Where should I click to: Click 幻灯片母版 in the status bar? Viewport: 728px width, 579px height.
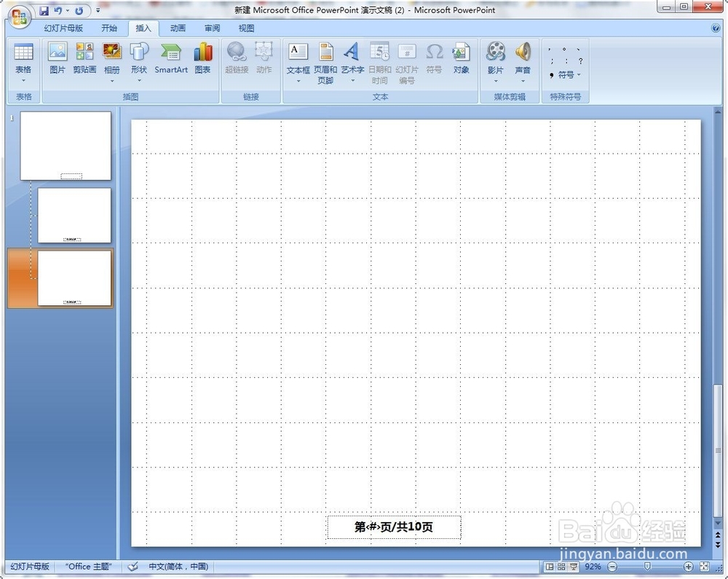tap(30, 567)
